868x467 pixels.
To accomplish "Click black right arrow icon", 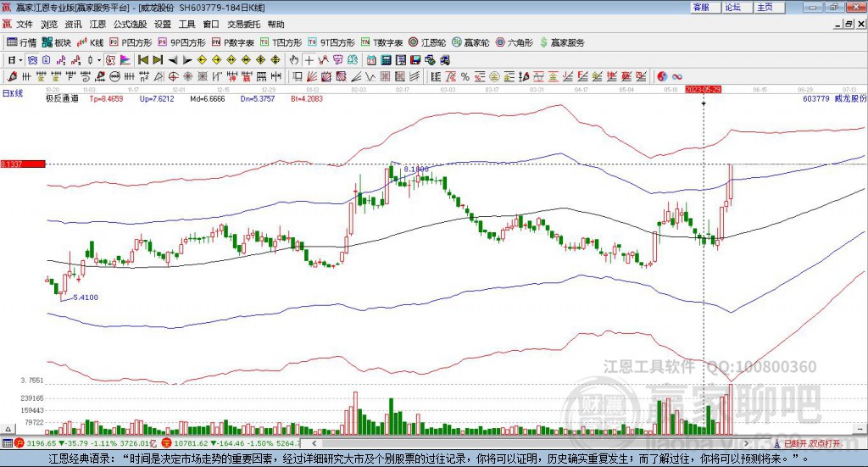I will [187, 60].
